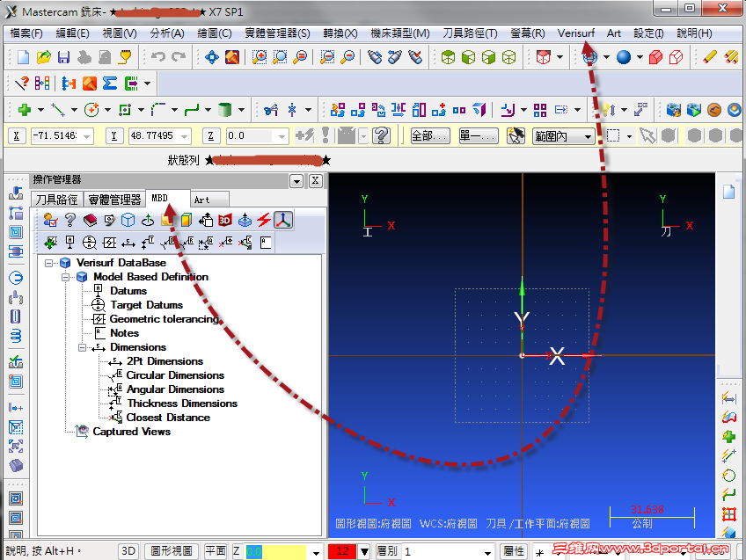Click the Target Datum circle toolbar icon

[90, 243]
